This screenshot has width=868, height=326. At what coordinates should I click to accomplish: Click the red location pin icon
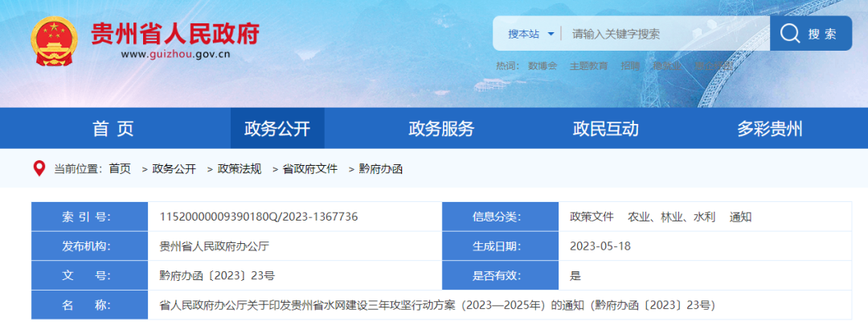tap(39, 168)
